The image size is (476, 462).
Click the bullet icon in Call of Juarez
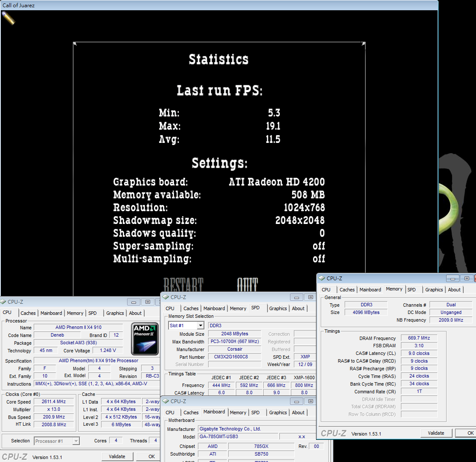8,18
